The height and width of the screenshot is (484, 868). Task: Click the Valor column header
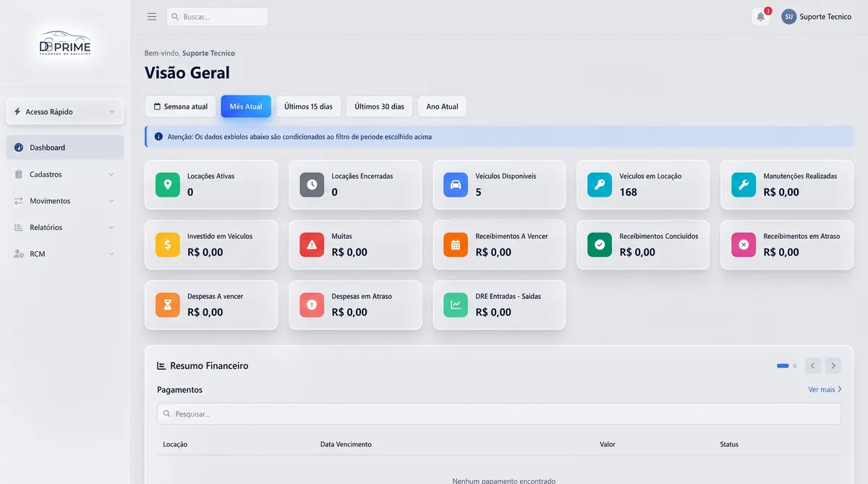coord(608,444)
